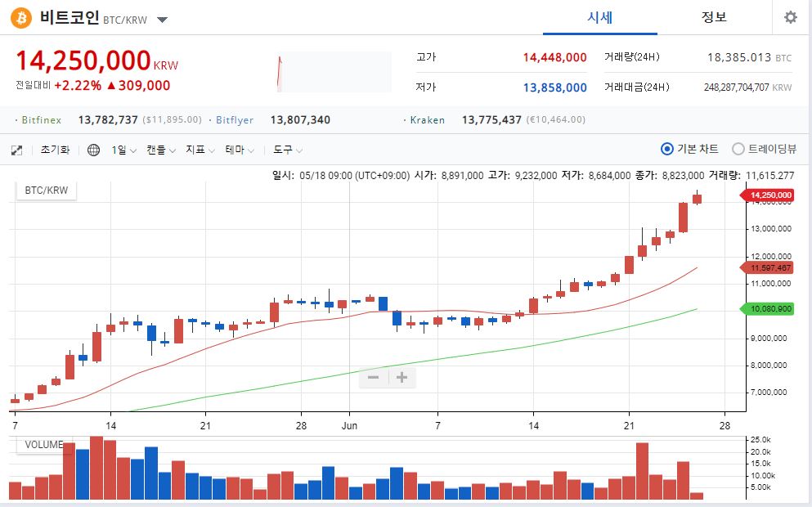Open the settings gear icon
Image resolution: width=812 pixels, height=507 pixels.
790,17
